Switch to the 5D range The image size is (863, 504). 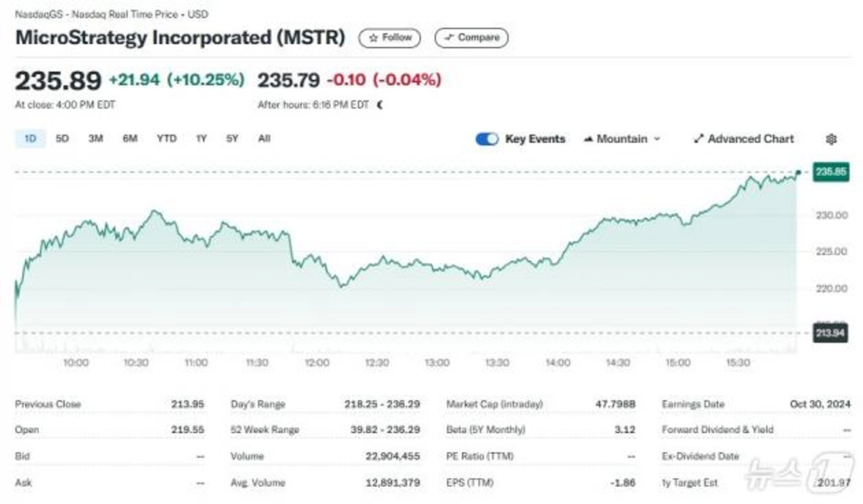click(63, 139)
